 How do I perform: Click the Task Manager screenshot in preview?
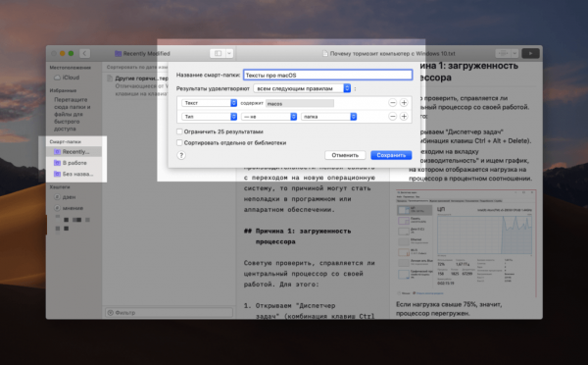tap(466, 243)
